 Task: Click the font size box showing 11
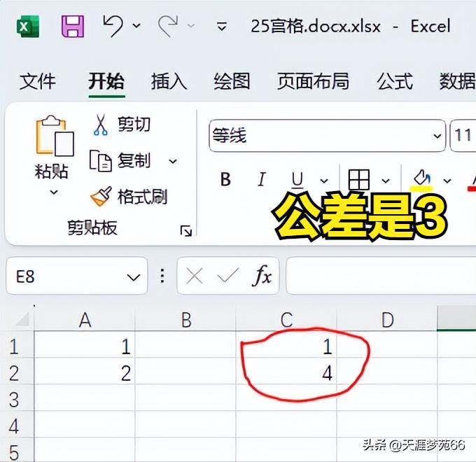pos(463,135)
